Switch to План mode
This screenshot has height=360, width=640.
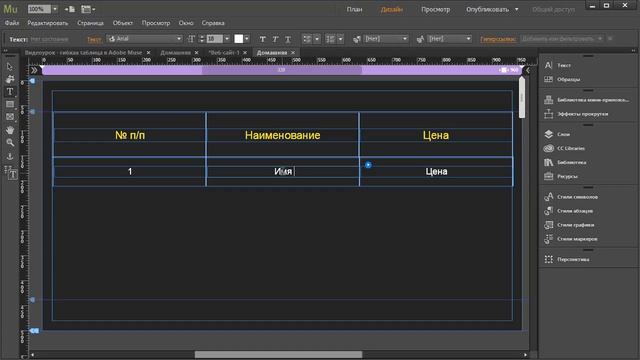coord(354,9)
